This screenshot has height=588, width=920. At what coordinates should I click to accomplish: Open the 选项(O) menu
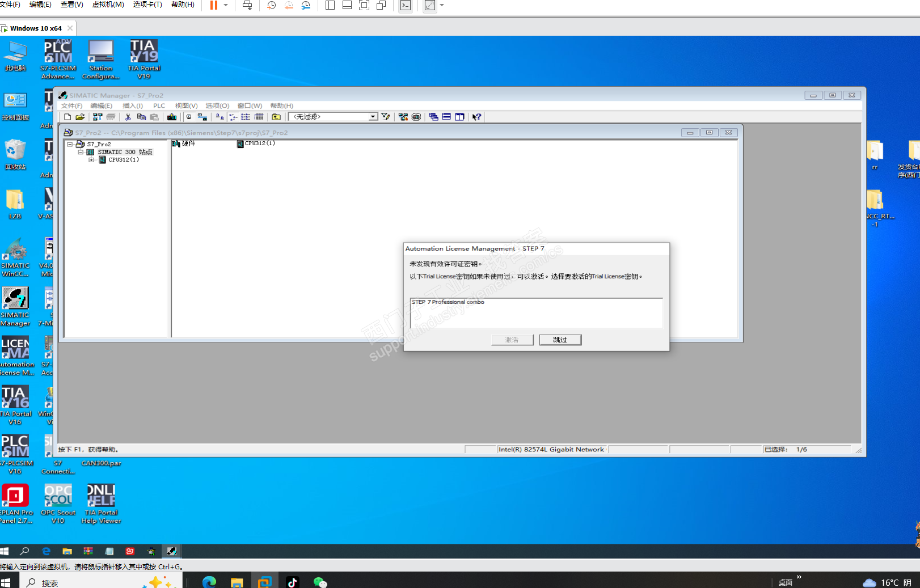coord(217,105)
